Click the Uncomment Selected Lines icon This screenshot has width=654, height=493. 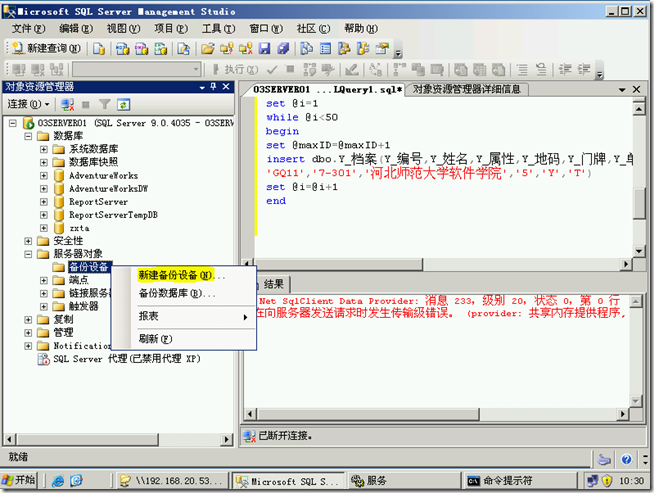pyautogui.click(x=541, y=69)
